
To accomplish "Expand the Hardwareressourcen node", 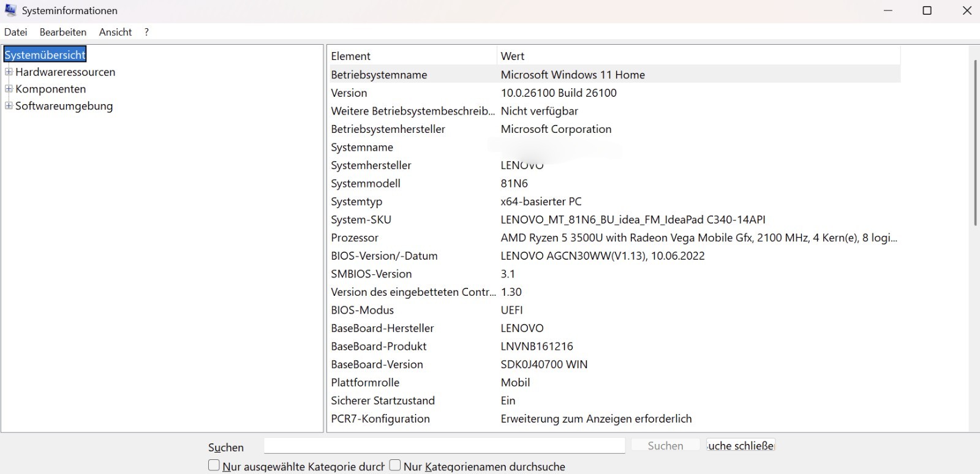I will click(9, 72).
